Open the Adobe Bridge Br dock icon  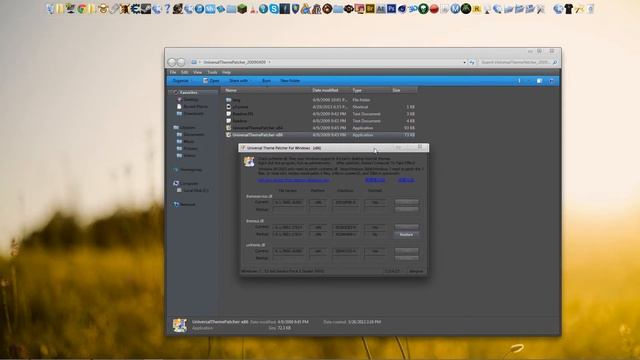coord(370,9)
